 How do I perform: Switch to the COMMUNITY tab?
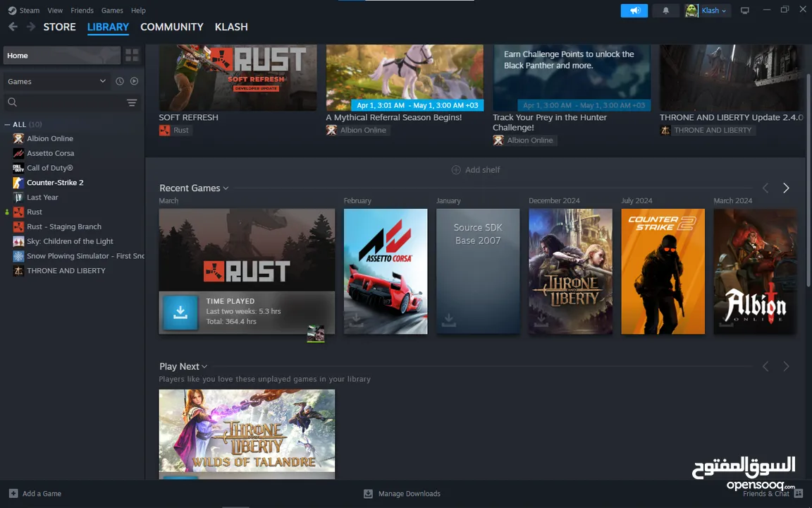172,27
